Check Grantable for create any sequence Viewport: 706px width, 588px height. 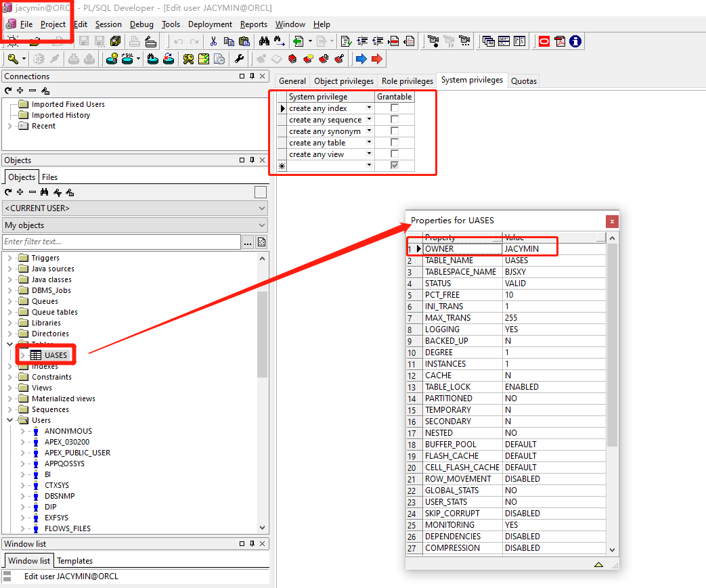395,119
